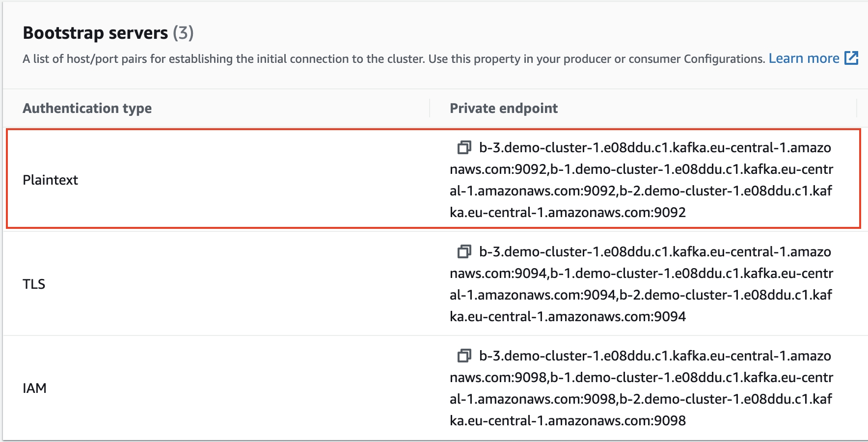868x442 pixels.
Task: Click the Private endpoint column header
Action: [x=504, y=108]
